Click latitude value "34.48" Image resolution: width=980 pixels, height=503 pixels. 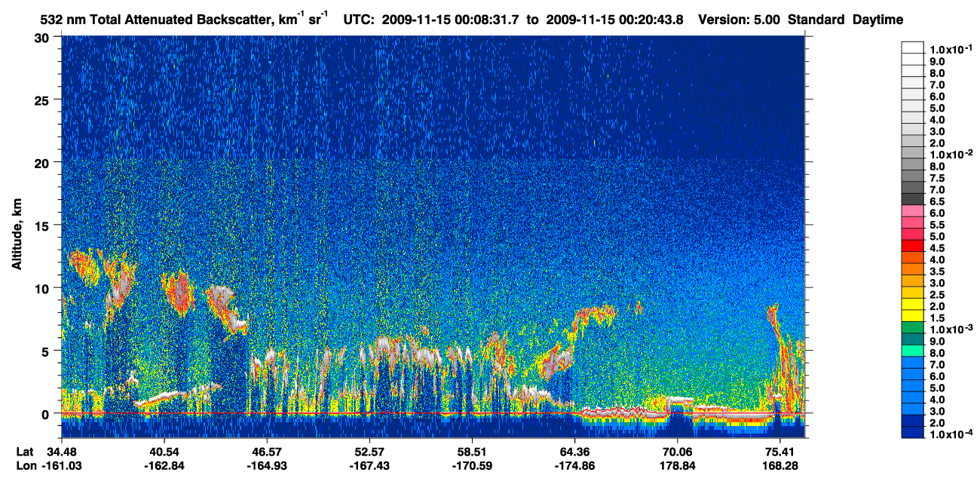pos(62,452)
